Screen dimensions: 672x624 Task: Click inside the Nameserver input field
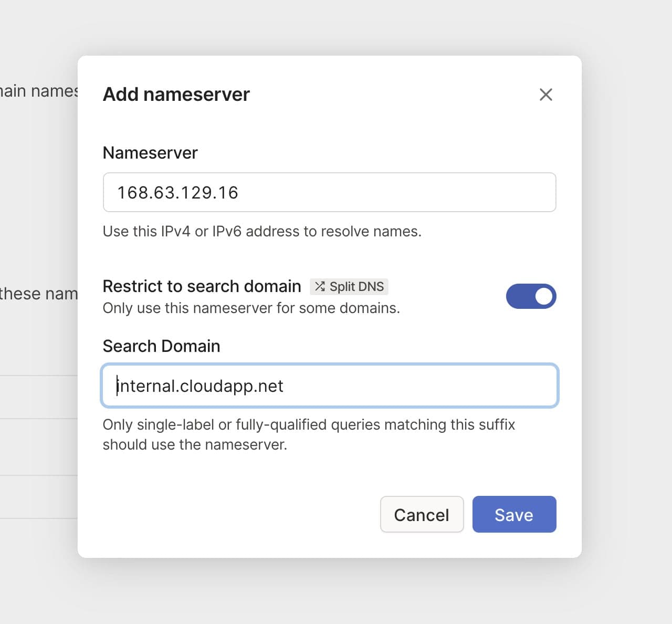pos(330,192)
